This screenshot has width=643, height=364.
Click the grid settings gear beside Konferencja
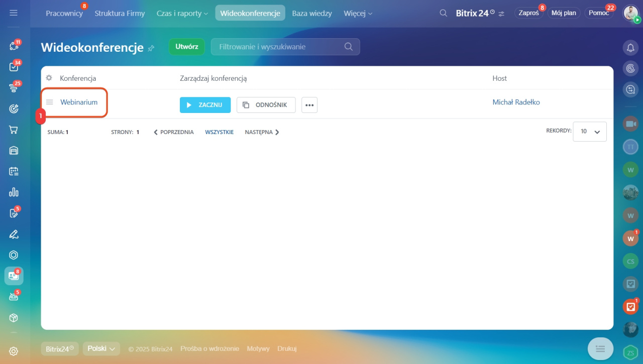(x=49, y=78)
